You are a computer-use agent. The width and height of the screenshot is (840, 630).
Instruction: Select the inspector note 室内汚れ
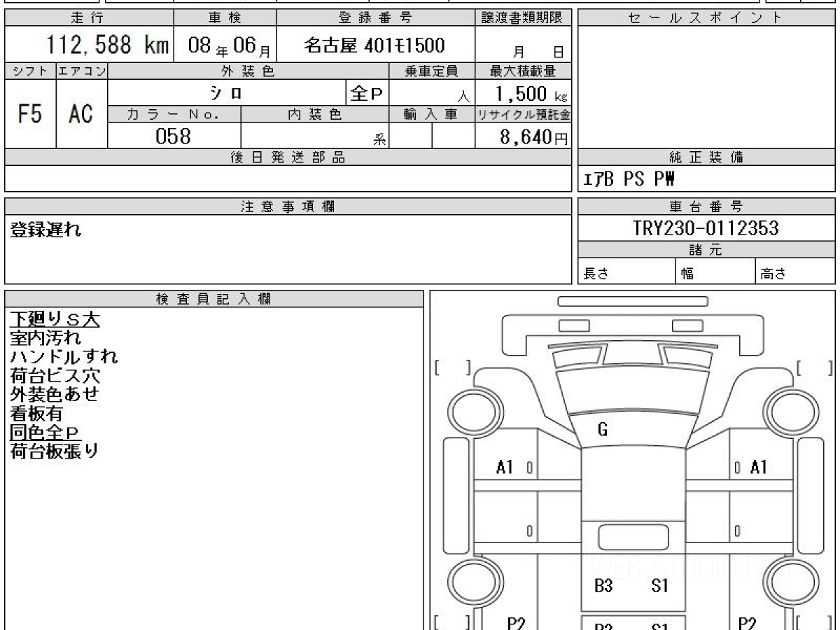tap(45, 339)
